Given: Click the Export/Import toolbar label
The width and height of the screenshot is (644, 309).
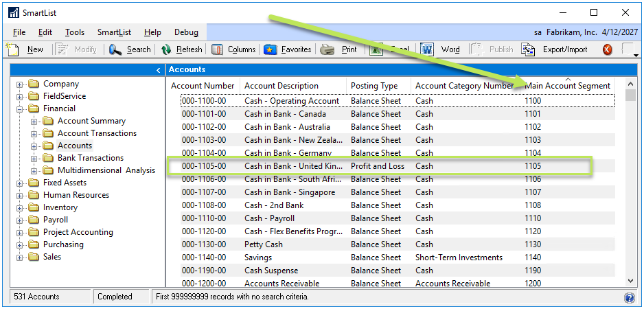Looking at the screenshot, I should pyautogui.click(x=565, y=49).
